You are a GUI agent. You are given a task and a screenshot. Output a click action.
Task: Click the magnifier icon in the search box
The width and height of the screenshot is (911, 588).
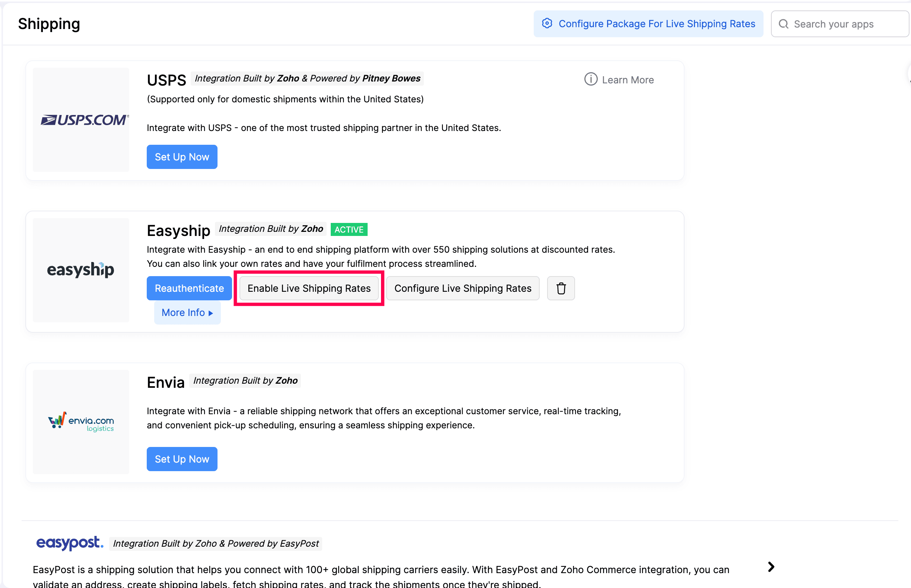coord(783,24)
